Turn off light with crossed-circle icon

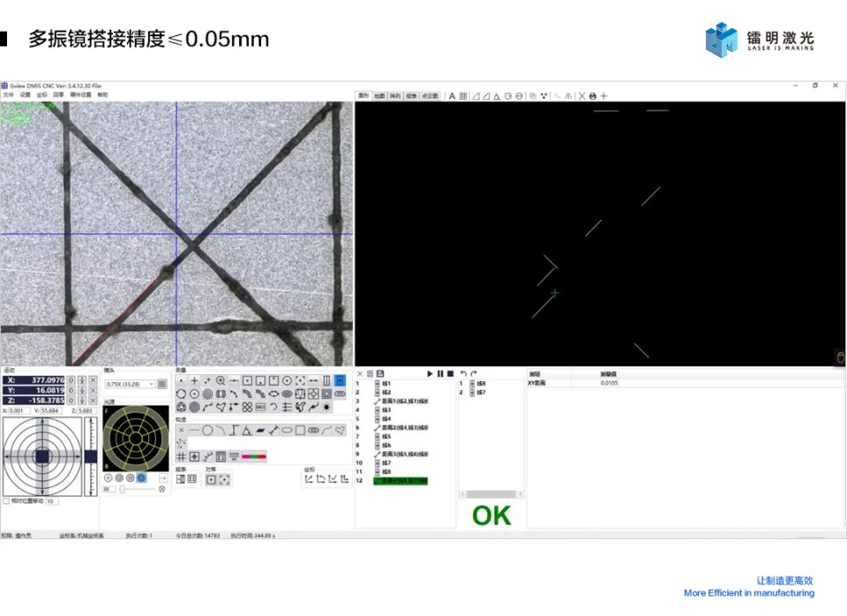(x=161, y=489)
